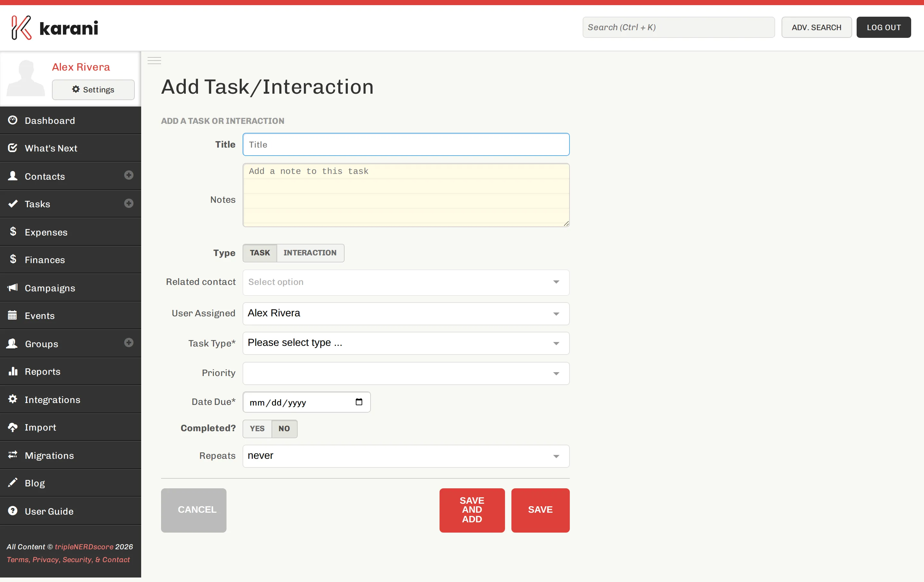Click the SAVE button
Image resolution: width=924 pixels, height=582 pixels.
pos(540,510)
